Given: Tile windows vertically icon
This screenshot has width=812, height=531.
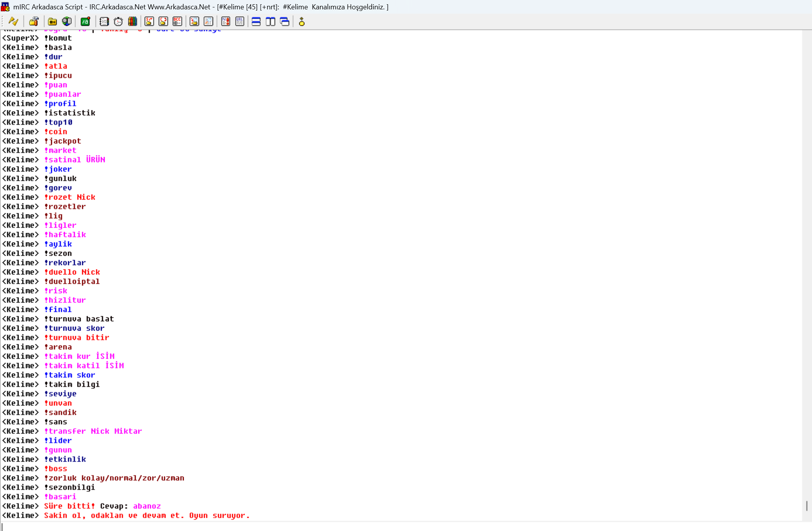Looking at the screenshot, I should 270,21.
